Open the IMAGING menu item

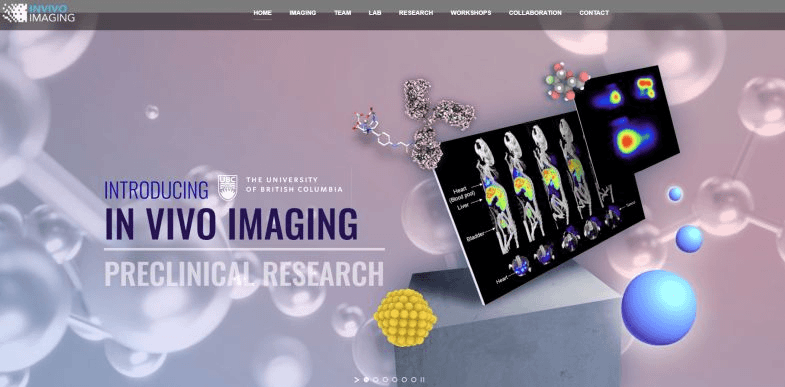(x=302, y=13)
